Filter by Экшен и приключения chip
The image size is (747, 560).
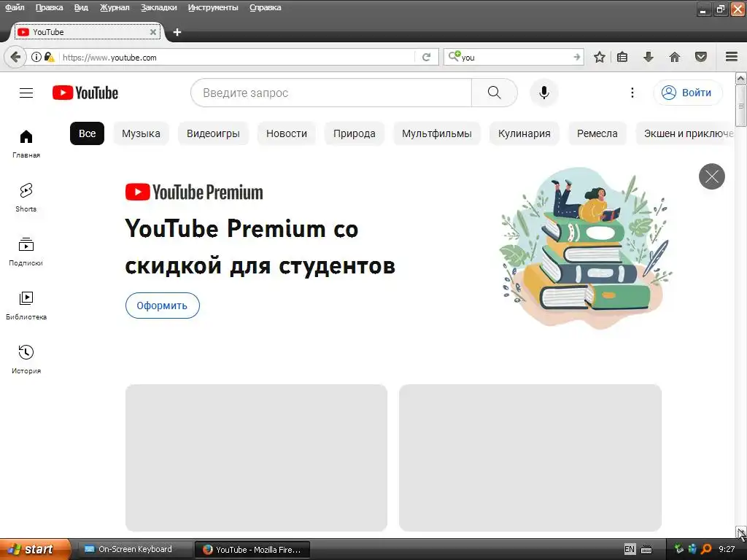tap(685, 133)
